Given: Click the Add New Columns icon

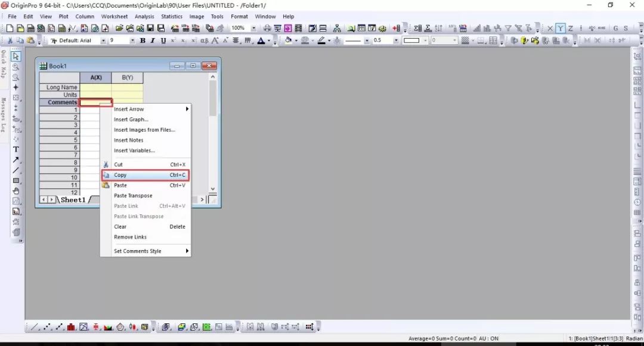Looking at the screenshot, I should coord(397,28).
